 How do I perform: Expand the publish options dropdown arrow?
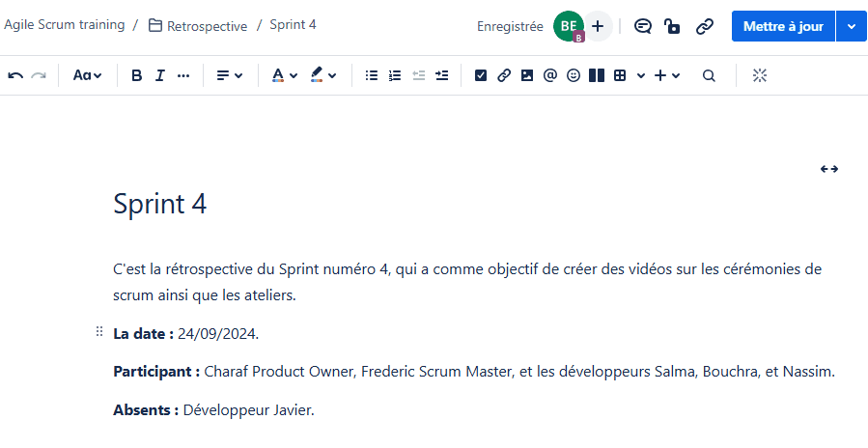coord(852,26)
